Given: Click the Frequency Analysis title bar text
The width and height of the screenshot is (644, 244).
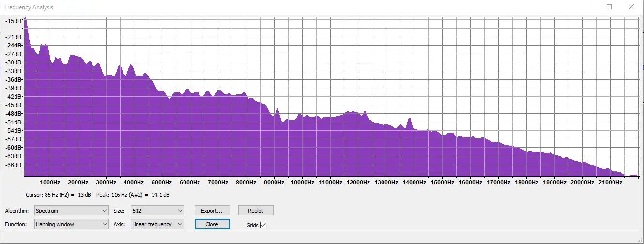Looking at the screenshot, I should 29,7.
